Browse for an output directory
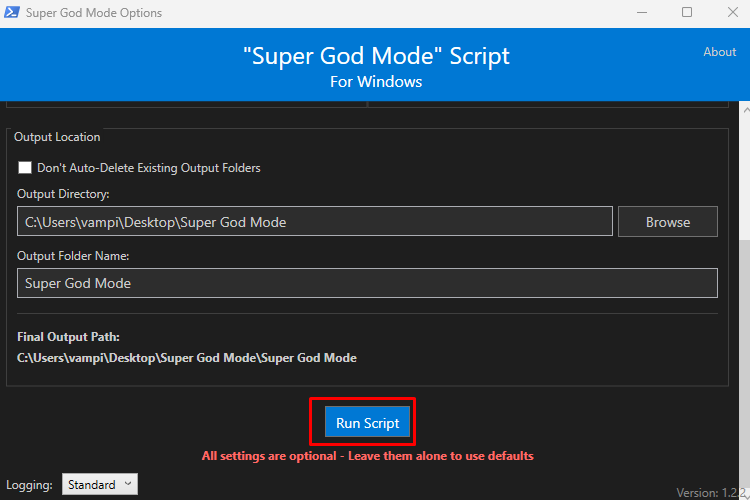 tap(668, 222)
